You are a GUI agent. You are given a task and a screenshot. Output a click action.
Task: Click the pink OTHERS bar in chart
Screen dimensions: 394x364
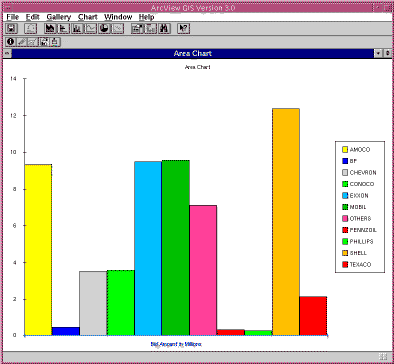pos(203,270)
